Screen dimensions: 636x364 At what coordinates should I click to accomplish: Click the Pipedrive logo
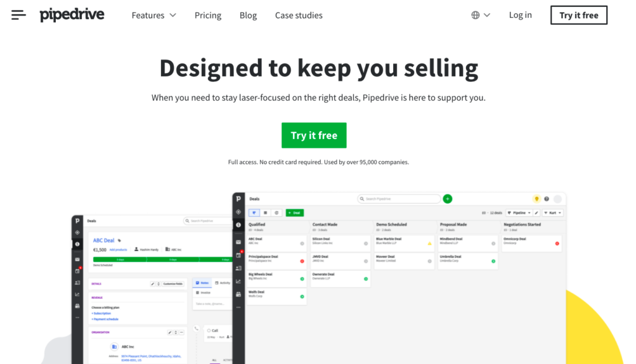click(x=72, y=15)
